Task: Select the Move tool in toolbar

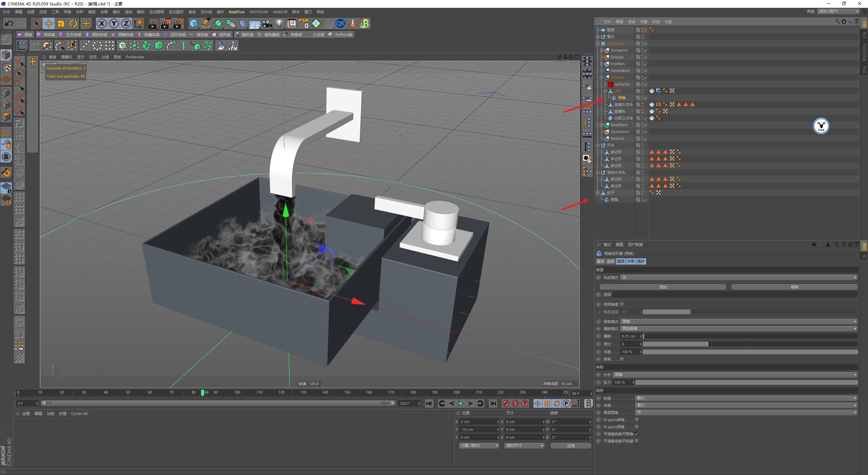Action: pos(47,24)
